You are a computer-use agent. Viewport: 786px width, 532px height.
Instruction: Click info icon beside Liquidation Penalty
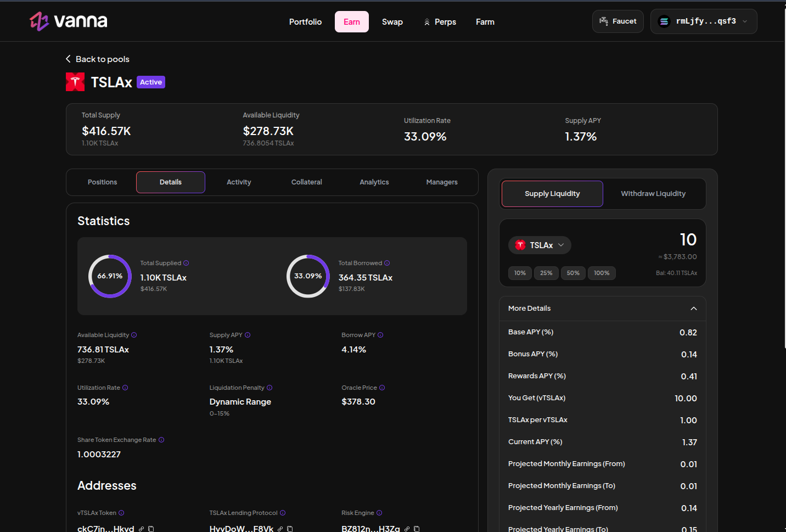[x=270, y=388]
